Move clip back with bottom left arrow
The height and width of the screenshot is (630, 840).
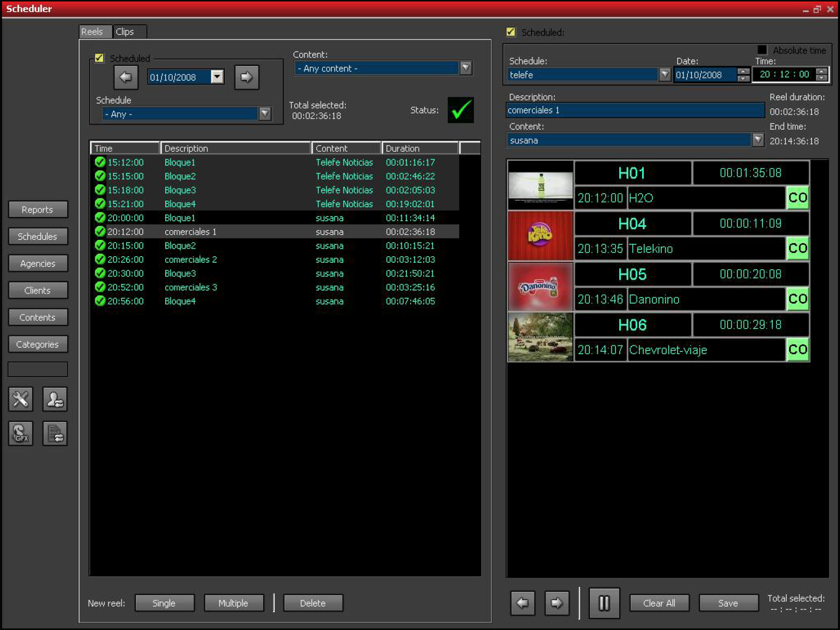(523, 603)
